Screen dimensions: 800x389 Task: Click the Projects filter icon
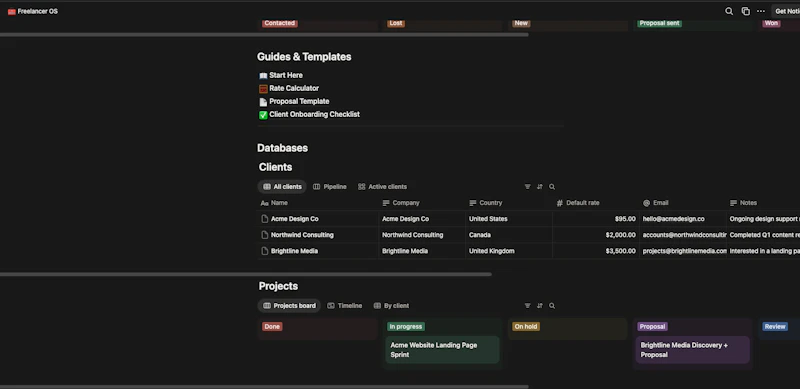(528, 306)
